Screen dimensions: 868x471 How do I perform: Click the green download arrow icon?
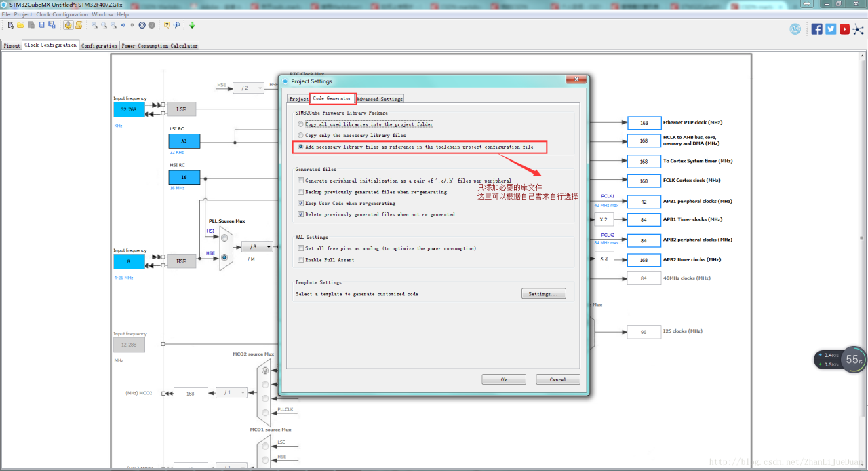click(x=192, y=25)
